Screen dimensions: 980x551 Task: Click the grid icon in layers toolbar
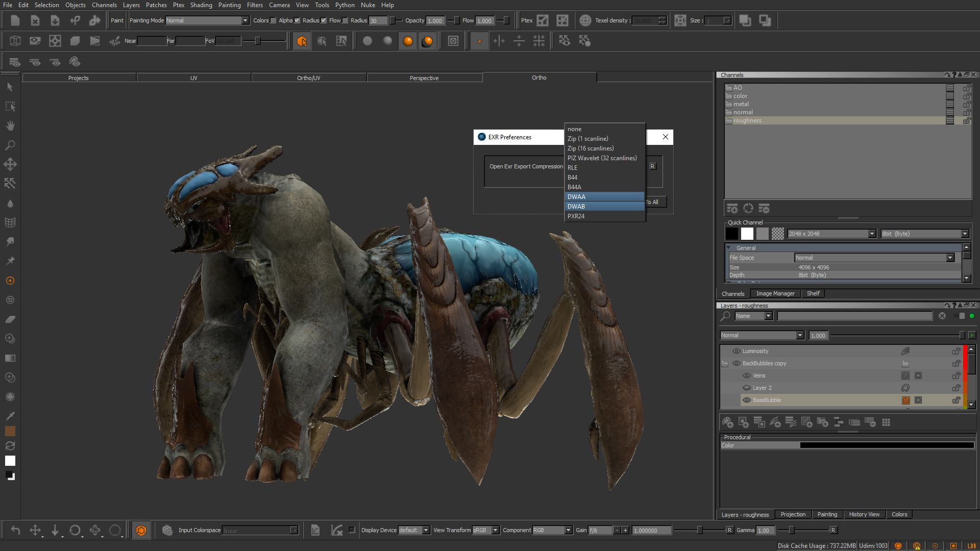click(x=886, y=422)
